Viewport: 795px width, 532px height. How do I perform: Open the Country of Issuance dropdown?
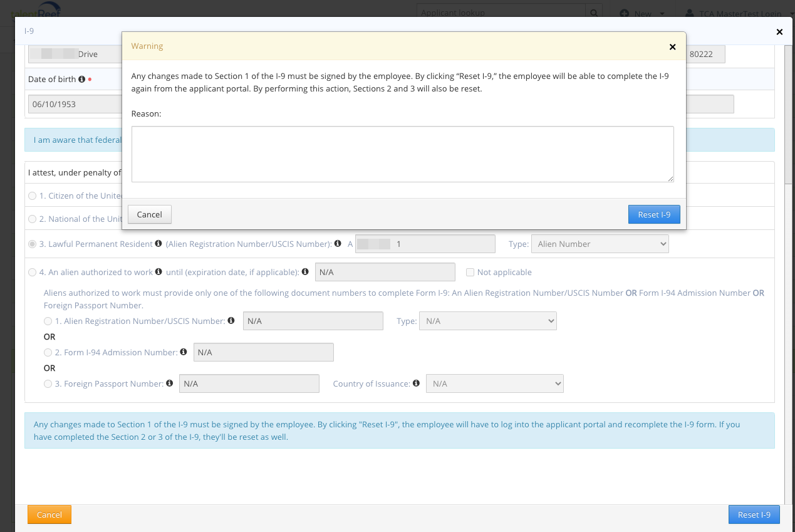(494, 383)
